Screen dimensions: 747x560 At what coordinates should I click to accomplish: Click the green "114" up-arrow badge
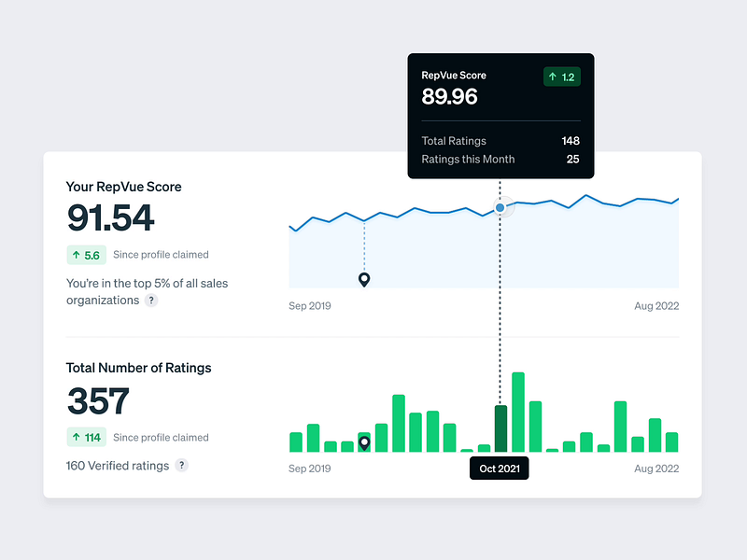(86, 437)
